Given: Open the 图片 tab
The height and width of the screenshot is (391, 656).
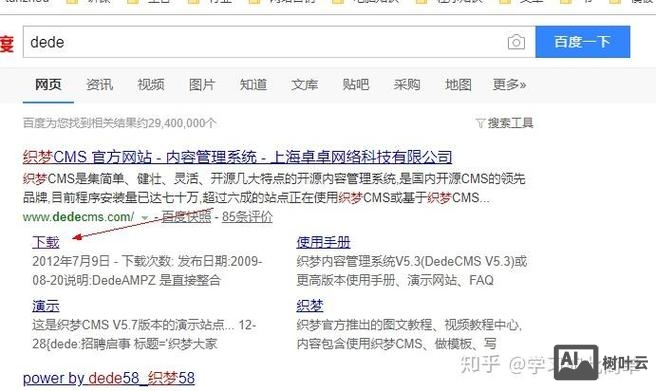Looking at the screenshot, I should tap(202, 84).
